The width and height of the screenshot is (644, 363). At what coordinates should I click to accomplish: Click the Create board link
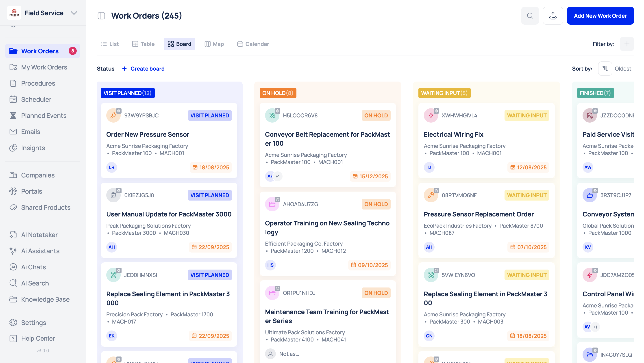point(143,68)
